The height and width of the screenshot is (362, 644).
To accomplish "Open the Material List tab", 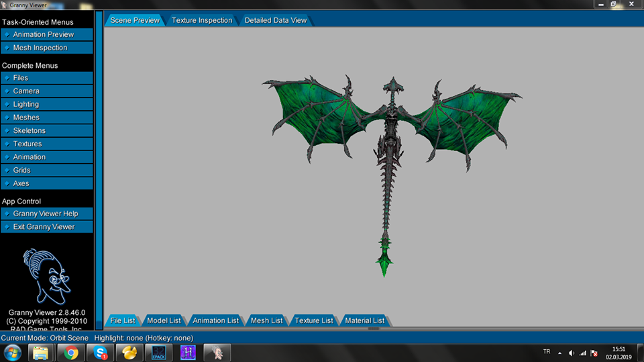I will click(365, 320).
